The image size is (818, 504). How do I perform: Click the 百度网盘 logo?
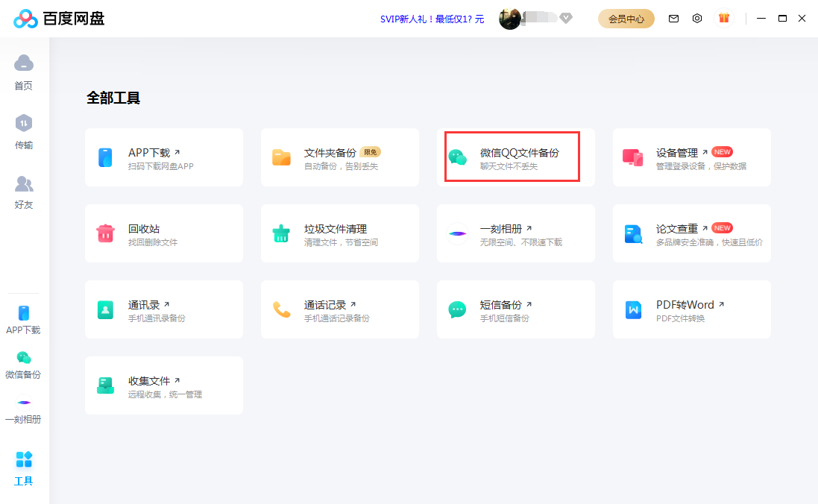(x=59, y=19)
